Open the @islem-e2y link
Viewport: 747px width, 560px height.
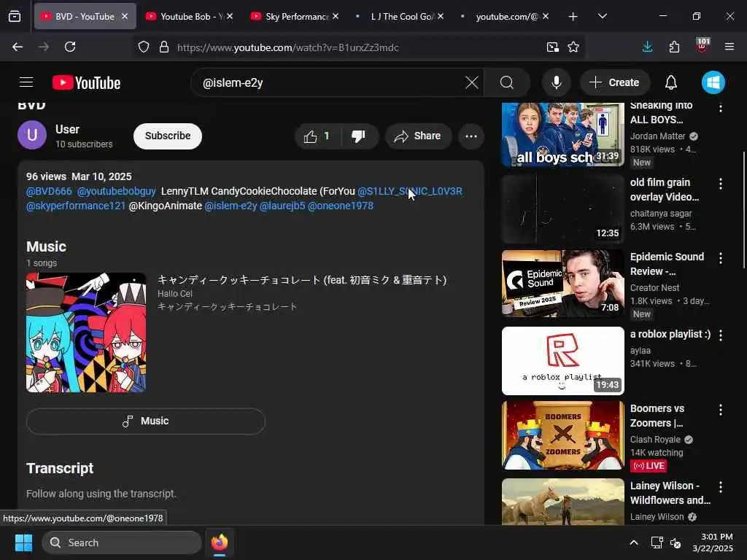(x=231, y=206)
